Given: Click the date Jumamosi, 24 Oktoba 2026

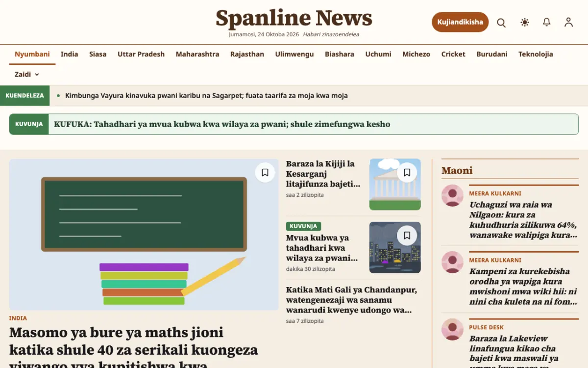Looking at the screenshot, I should (264, 34).
